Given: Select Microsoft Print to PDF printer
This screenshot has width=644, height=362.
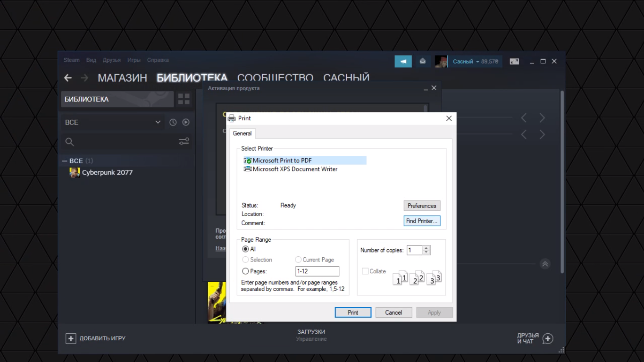Looking at the screenshot, I should coord(305,160).
